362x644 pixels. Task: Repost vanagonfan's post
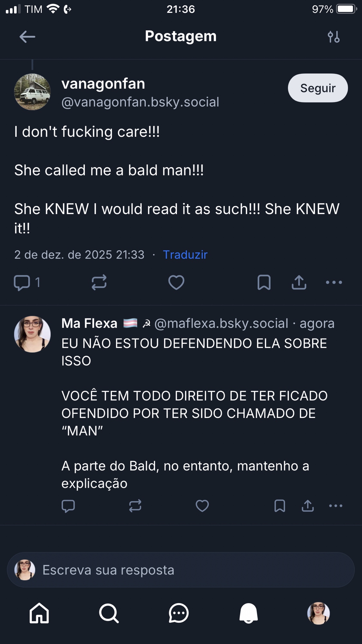click(x=99, y=282)
